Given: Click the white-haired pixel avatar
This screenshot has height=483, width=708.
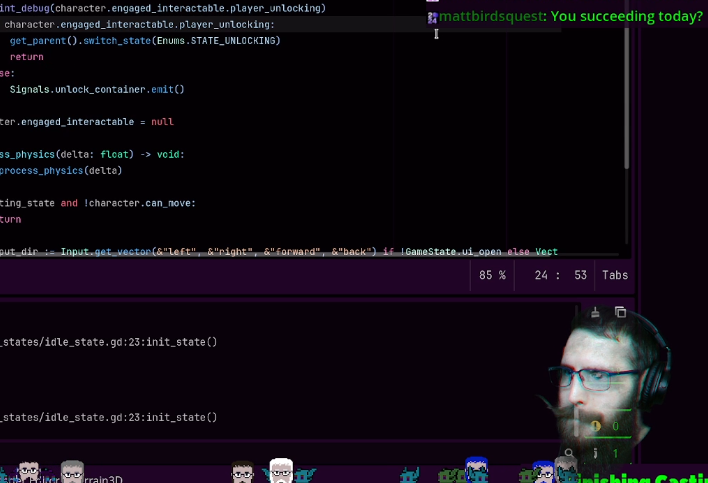Looking at the screenshot, I should pos(281,471).
